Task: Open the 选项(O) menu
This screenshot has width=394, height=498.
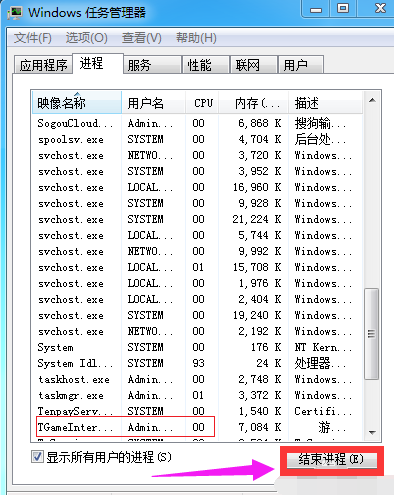Action: 86,38
